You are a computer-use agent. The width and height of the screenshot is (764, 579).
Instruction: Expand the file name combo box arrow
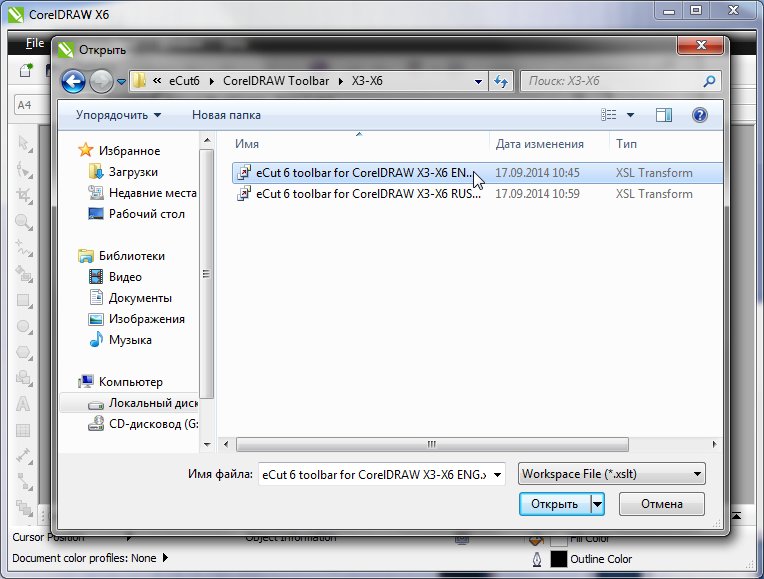497,474
